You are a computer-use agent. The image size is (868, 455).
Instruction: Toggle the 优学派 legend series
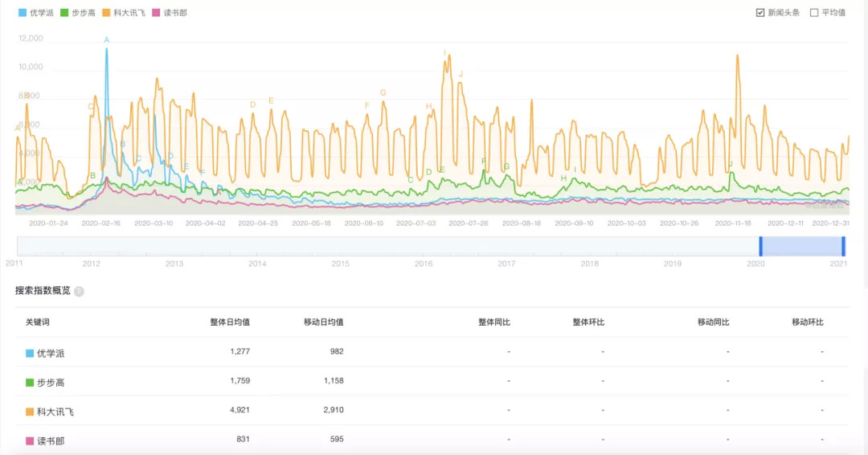click(x=36, y=13)
